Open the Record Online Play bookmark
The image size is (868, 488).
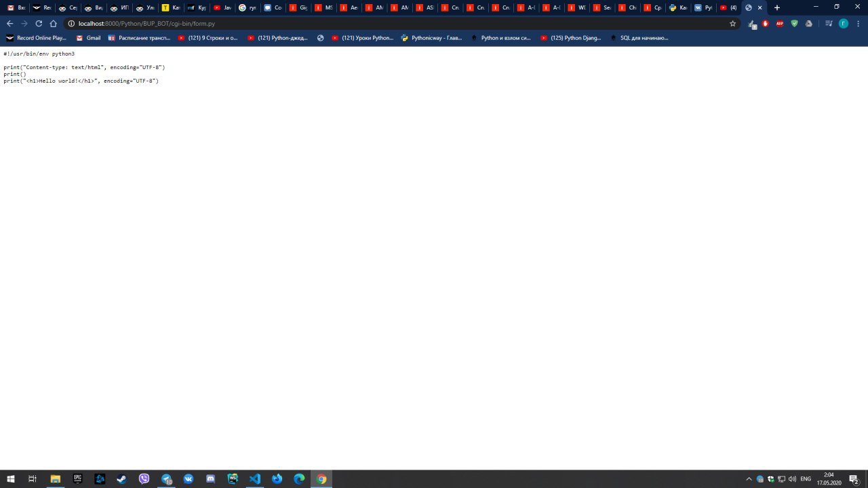37,38
